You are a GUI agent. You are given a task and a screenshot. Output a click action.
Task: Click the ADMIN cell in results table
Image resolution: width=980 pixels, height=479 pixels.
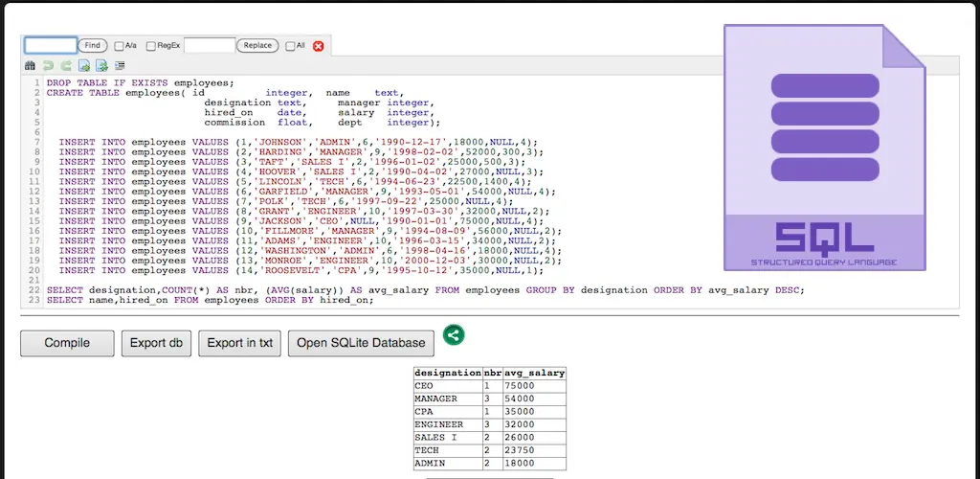448,464
